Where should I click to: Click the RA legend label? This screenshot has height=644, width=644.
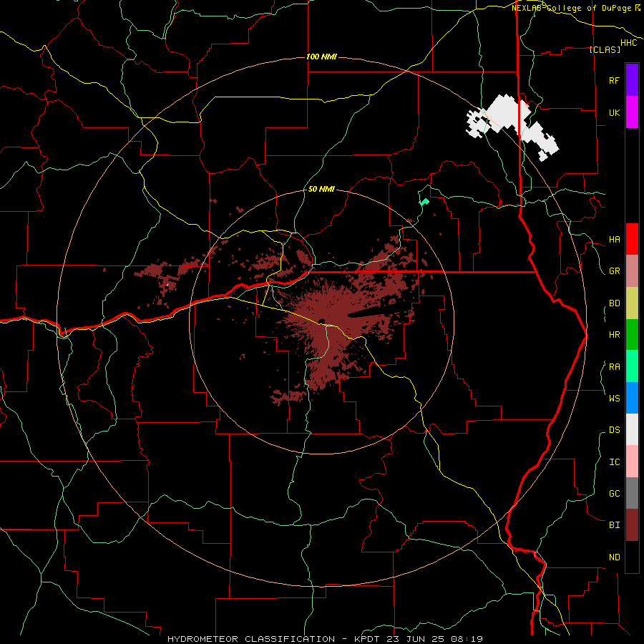pos(614,367)
